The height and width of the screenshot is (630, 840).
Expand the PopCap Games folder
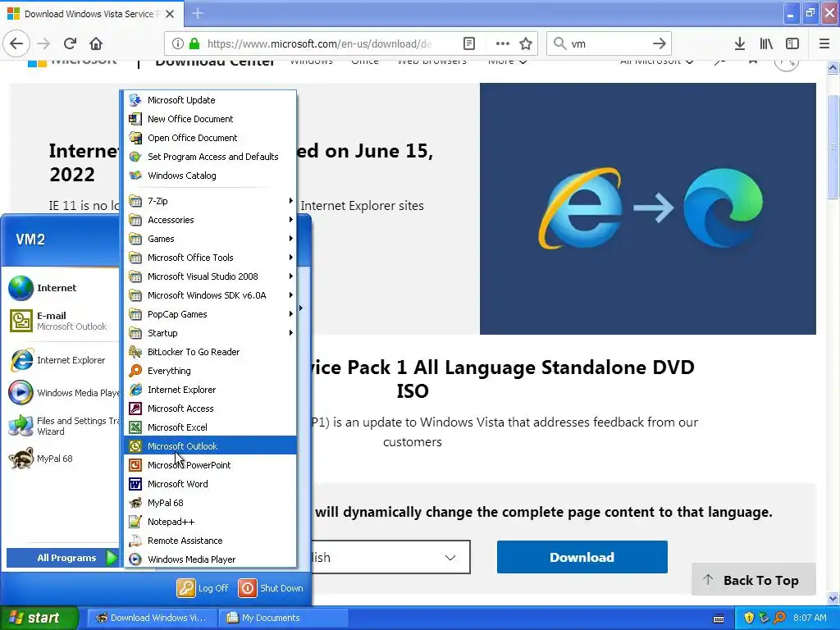[210, 314]
